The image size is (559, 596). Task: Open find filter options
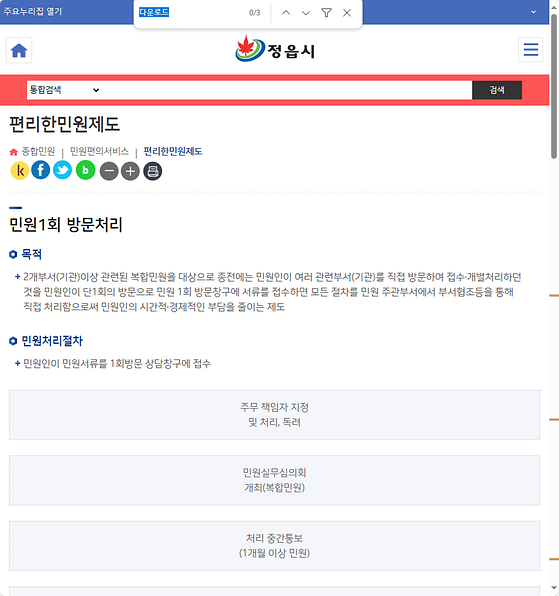point(326,13)
